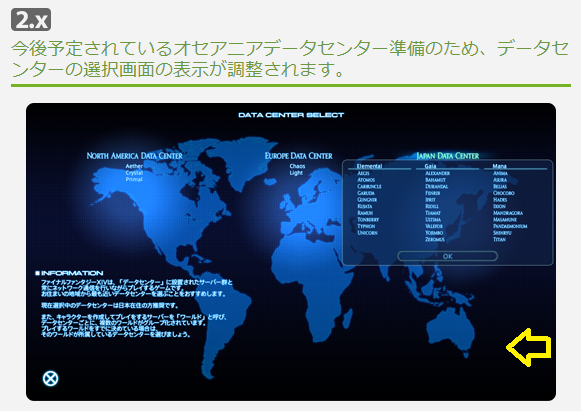The width and height of the screenshot is (581, 411).
Task: Choose Aether under North America Data Center
Action: click(134, 166)
